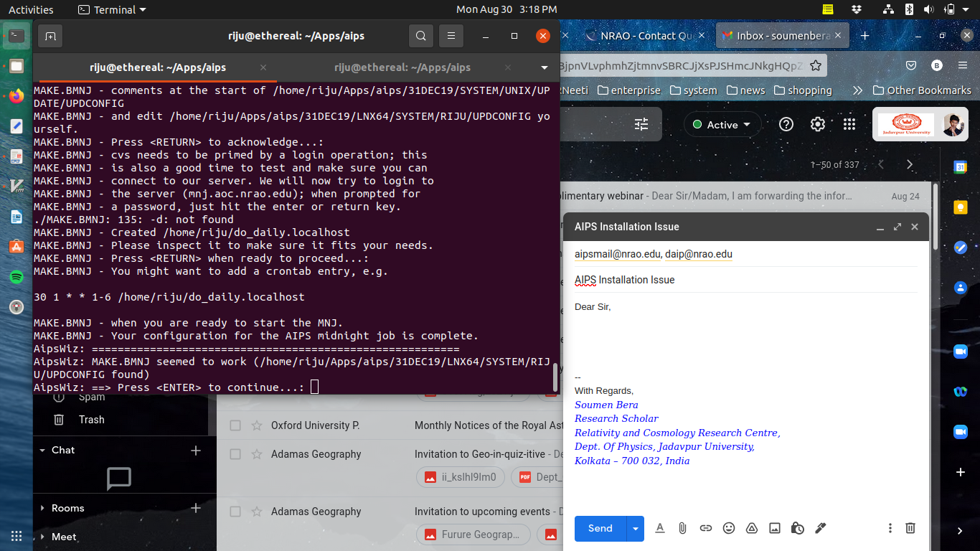
Task: Select the first Adamas Geography email checkbox
Action: click(235, 454)
